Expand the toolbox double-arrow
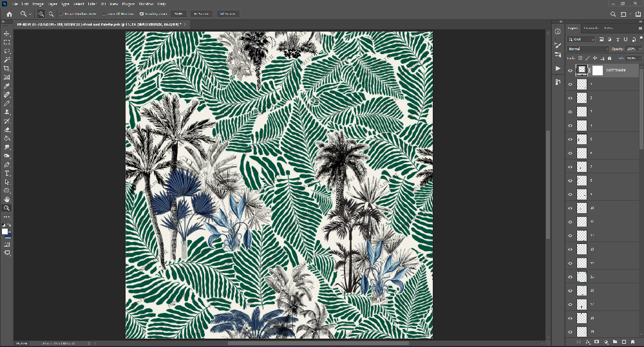 [x=3, y=22]
